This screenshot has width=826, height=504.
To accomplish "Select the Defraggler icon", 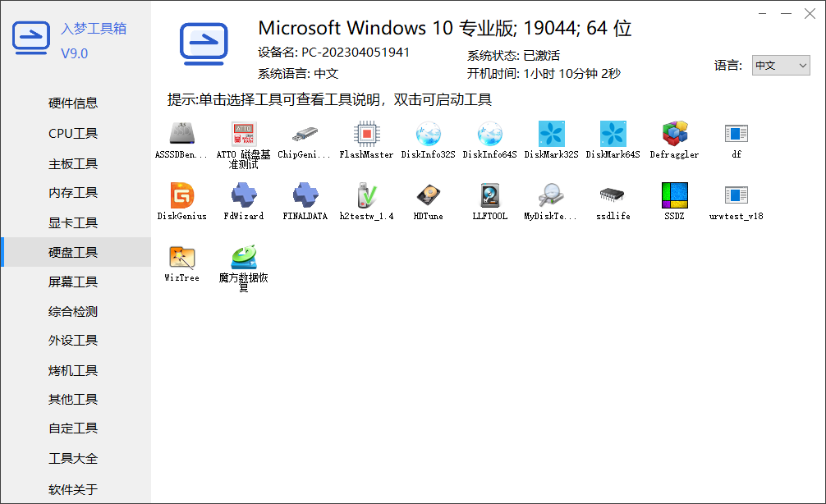I will (x=674, y=135).
